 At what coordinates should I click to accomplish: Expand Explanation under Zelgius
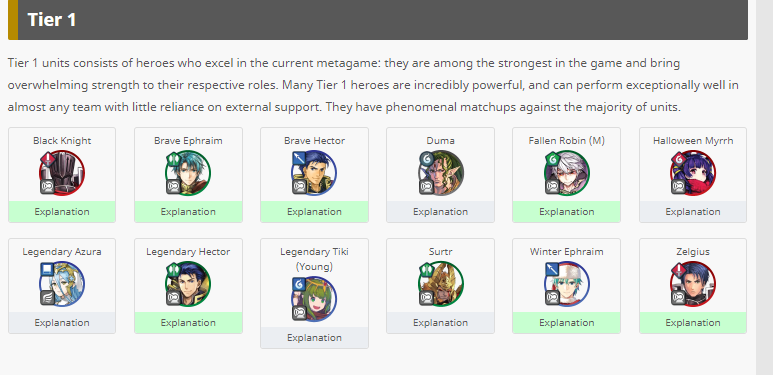pos(693,323)
